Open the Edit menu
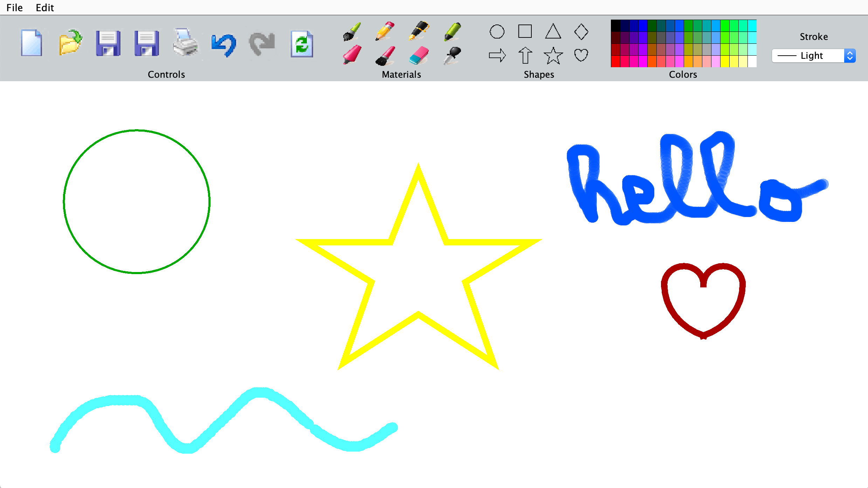 [x=45, y=7]
